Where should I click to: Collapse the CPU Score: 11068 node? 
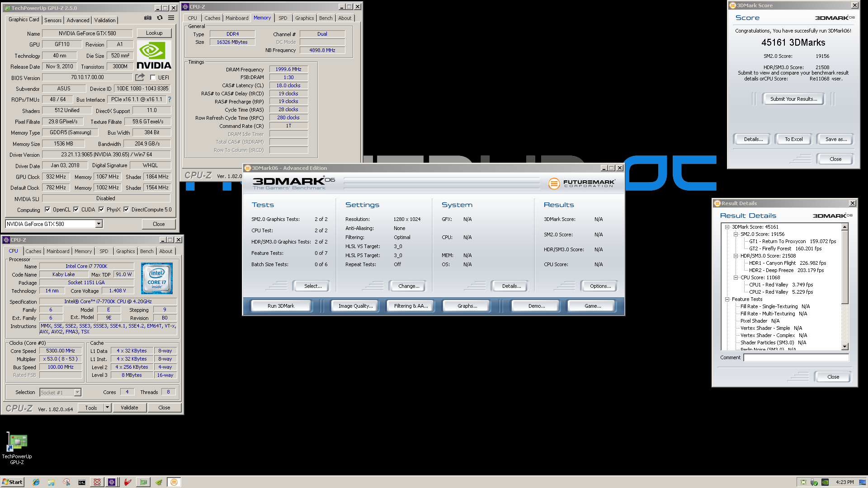tap(736, 277)
